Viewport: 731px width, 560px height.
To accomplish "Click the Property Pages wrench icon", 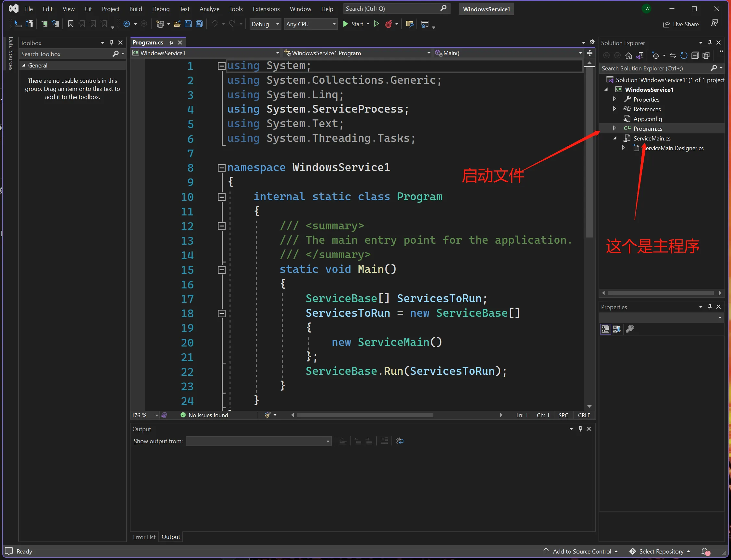I will point(630,329).
